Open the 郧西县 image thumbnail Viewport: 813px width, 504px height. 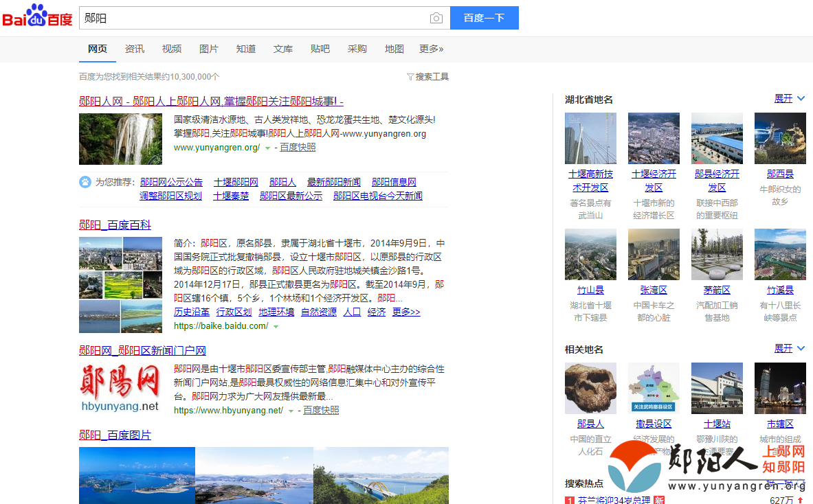coord(780,138)
